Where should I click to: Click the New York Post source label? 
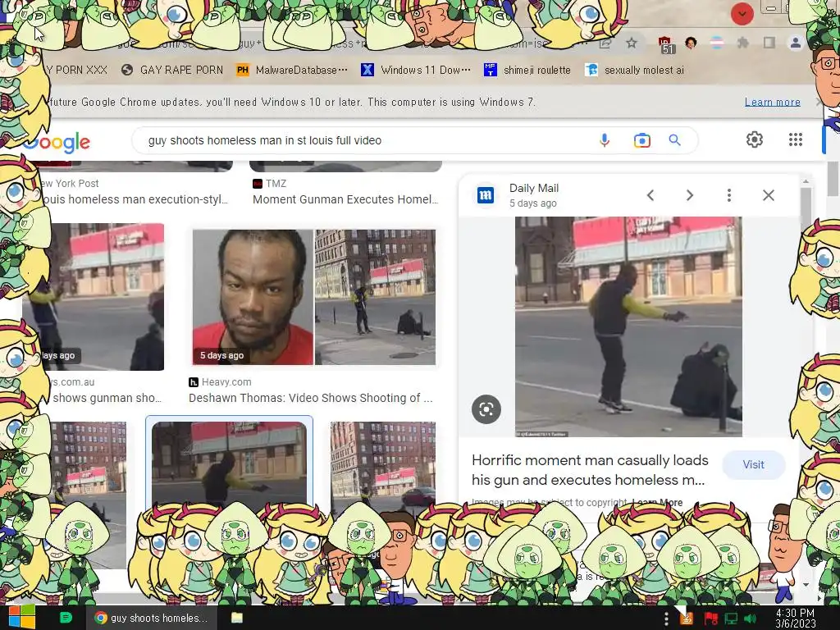70,183
